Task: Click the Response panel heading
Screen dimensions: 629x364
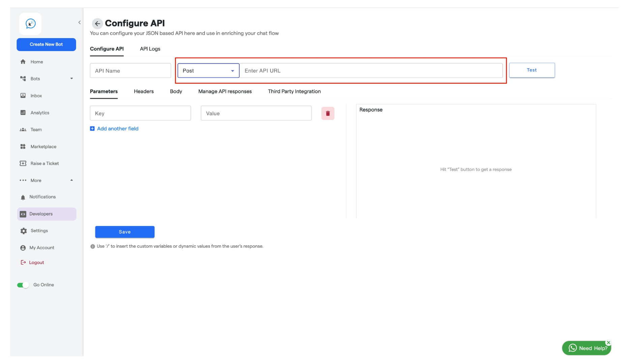Action: pyautogui.click(x=371, y=110)
